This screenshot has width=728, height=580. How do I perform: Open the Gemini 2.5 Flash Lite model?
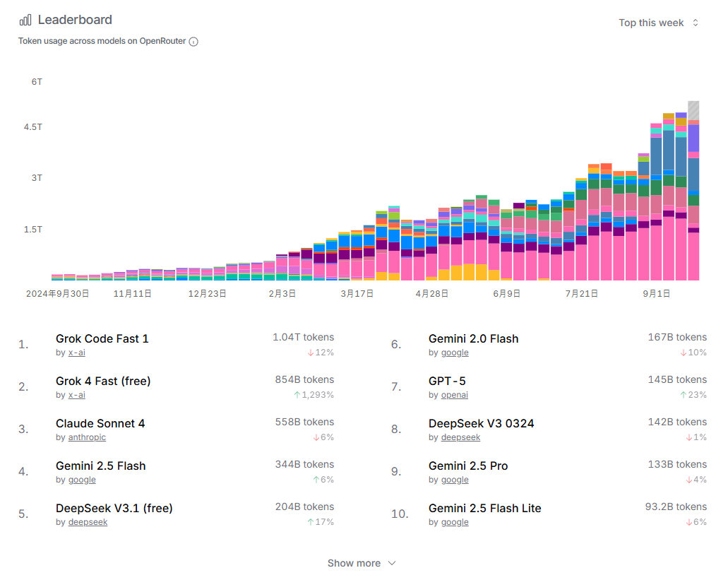click(484, 508)
